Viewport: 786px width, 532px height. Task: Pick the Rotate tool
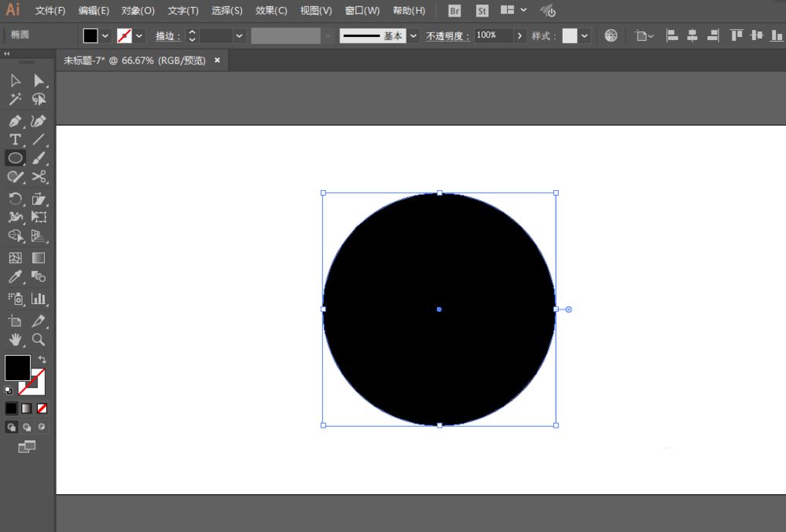[14, 199]
